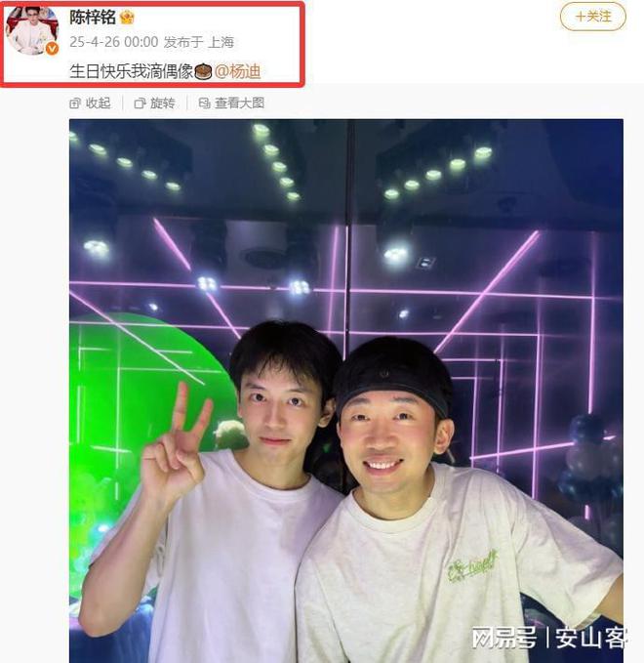Click the 发布于 上海 location text
Viewport: 644px width, 663px height.
199,42
